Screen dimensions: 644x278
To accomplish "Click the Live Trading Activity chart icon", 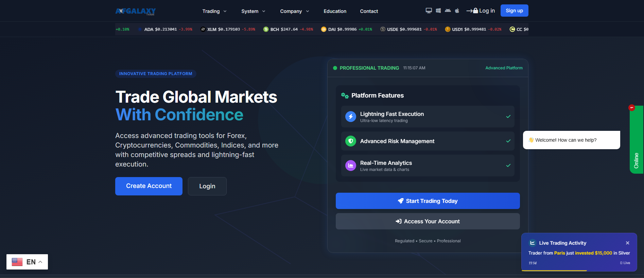I will [x=533, y=243].
